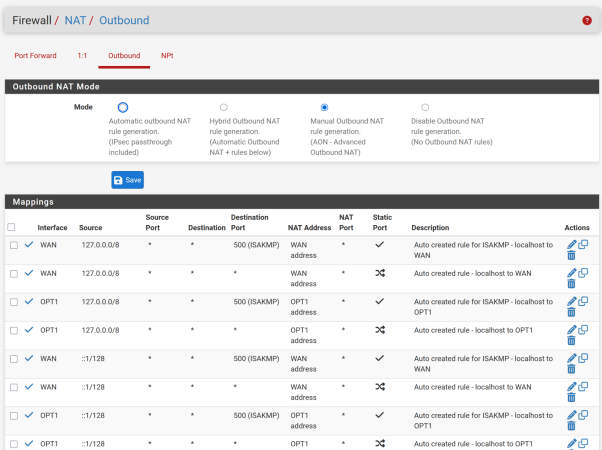Edit the ISAKMP localhost to WAN 127.0.0.0/8 rule

pos(572,245)
